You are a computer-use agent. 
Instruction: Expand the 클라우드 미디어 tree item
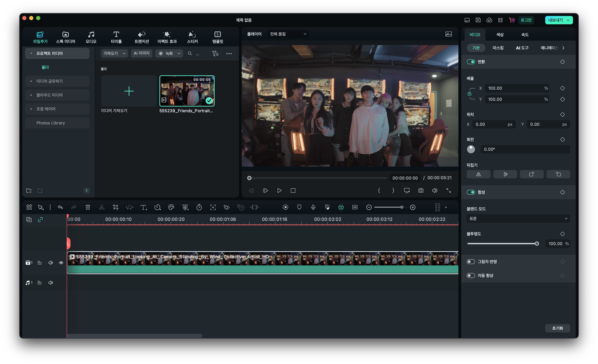point(31,95)
